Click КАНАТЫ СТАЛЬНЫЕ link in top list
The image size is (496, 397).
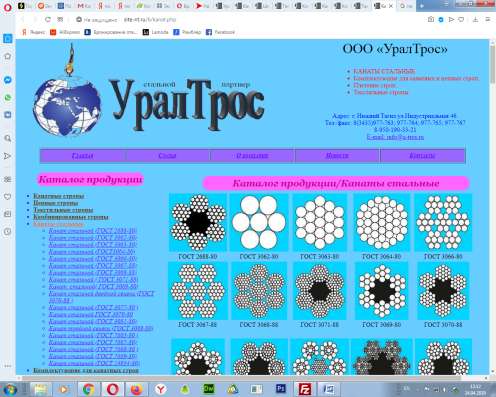tap(384, 71)
